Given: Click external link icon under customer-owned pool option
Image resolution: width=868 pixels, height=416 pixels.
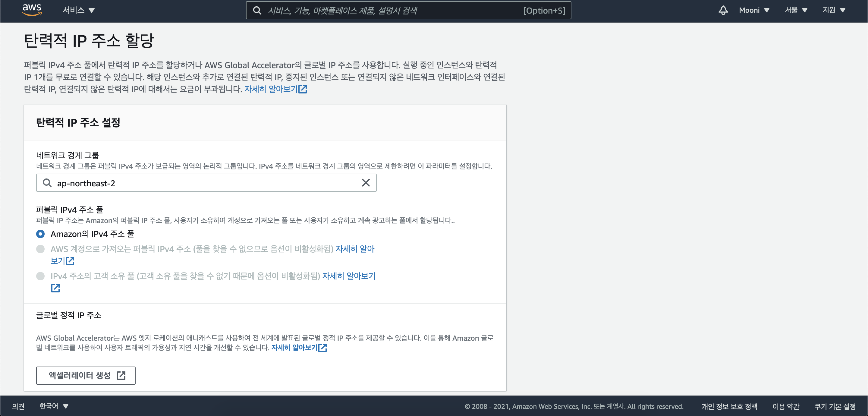Looking at the screenshot, I should [55, 288].
